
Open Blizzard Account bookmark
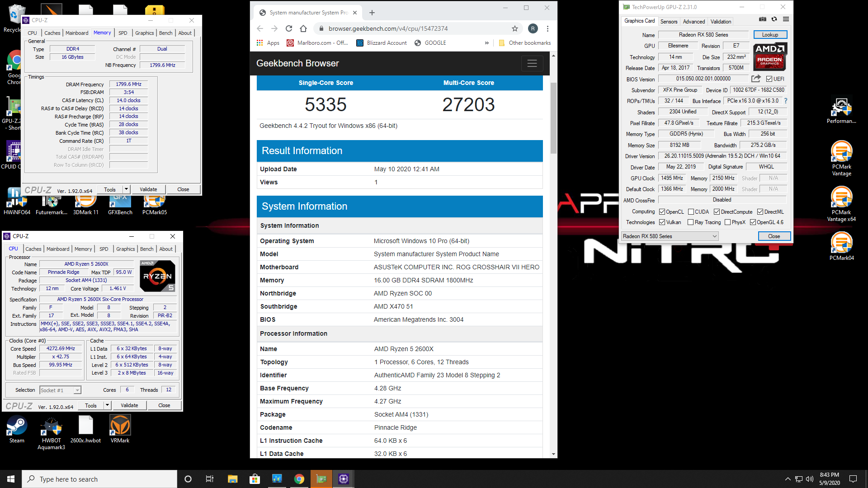[382, 43]
